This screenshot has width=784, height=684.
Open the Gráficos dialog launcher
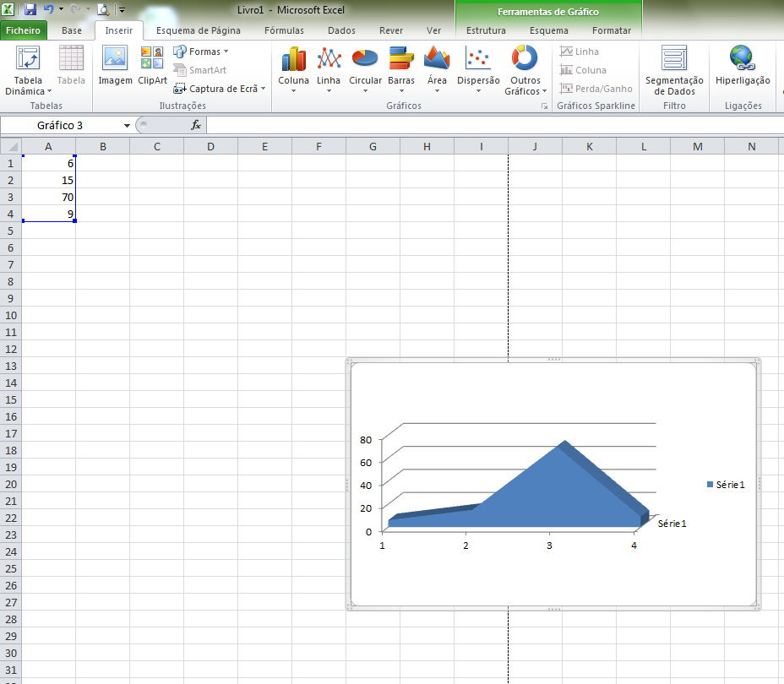click(x=545, y=106)
